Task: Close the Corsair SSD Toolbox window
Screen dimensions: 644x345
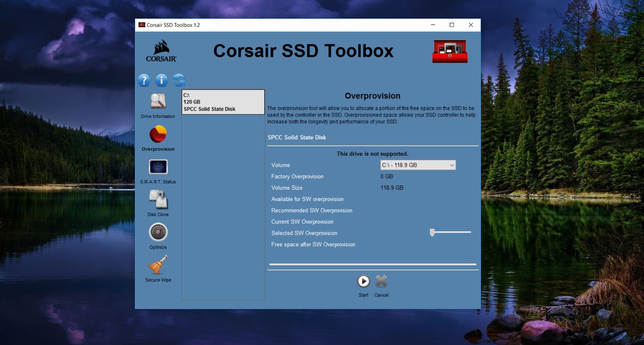Action: (x=471, y=25)
